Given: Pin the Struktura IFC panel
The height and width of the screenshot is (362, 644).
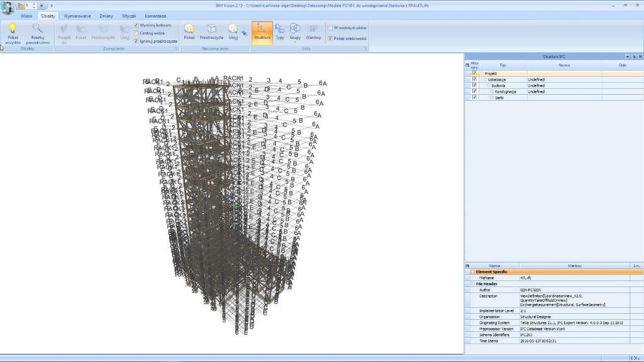Looking at the screenshot, I should point(634,57).
